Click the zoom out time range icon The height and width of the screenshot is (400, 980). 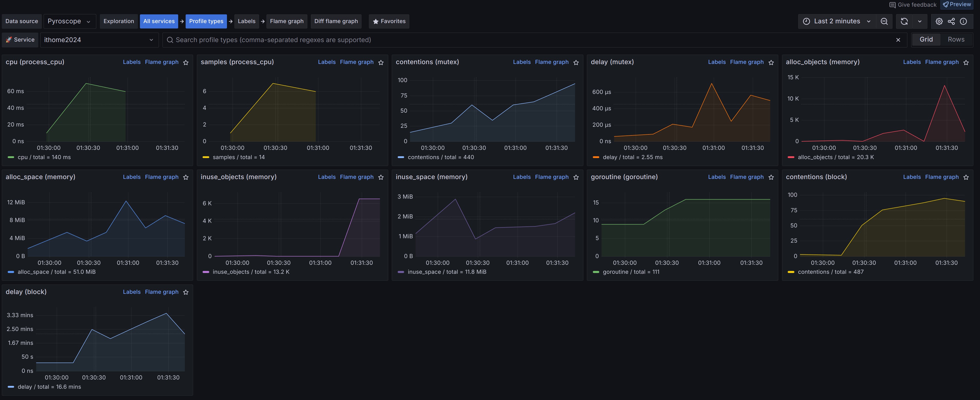pyautogui.click(x=884, y=21)
